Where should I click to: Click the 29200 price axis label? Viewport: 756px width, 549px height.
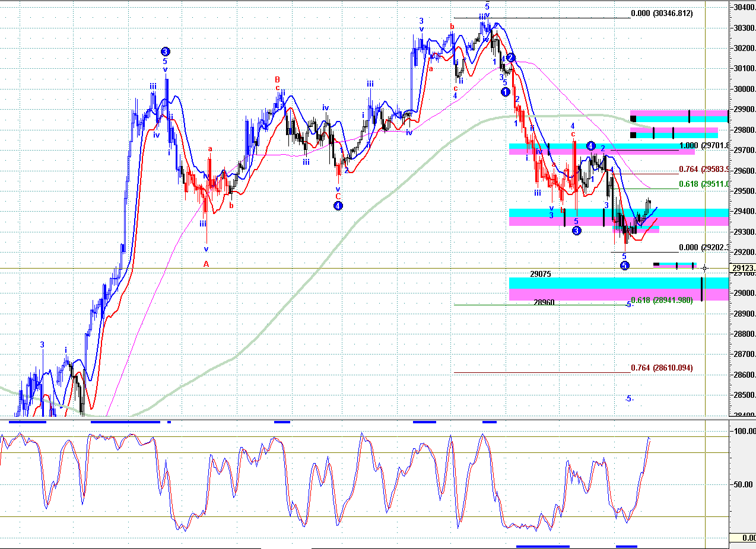(745, 253)
